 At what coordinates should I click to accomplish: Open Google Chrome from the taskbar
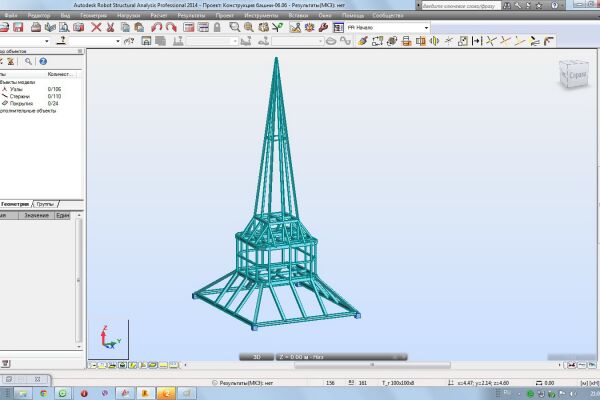pos(43,393)
